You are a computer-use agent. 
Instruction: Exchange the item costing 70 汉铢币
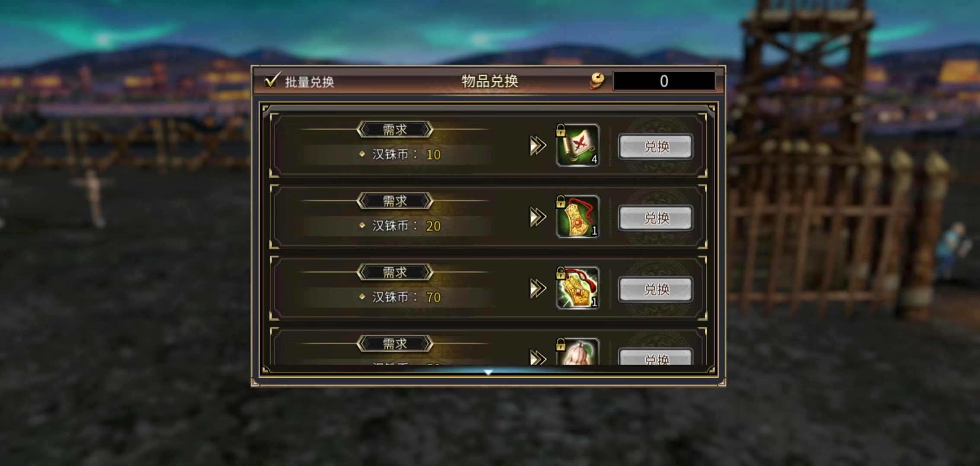(x=656, y=289)
